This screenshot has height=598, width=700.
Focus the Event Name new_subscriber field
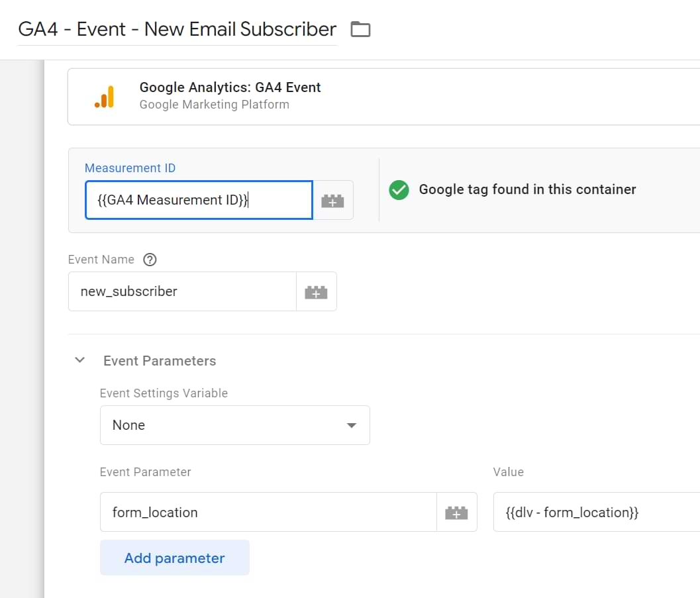point(182,292)
